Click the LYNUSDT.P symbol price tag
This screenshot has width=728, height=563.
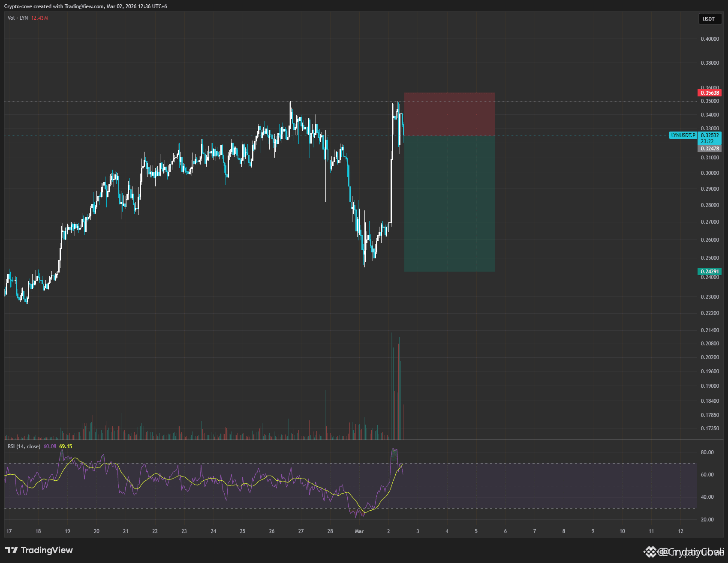pyautogui.click(x=683, y=135)
